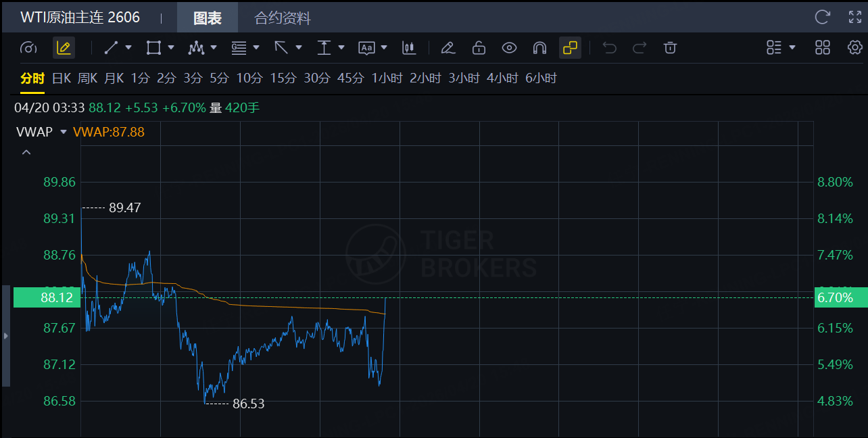Enter fullscreen with the expand icon

click(854, 17)
